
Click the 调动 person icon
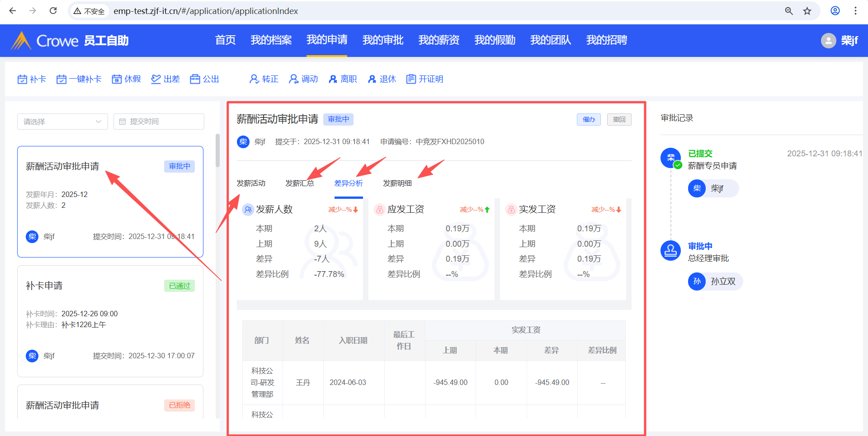tap(294, 80)
